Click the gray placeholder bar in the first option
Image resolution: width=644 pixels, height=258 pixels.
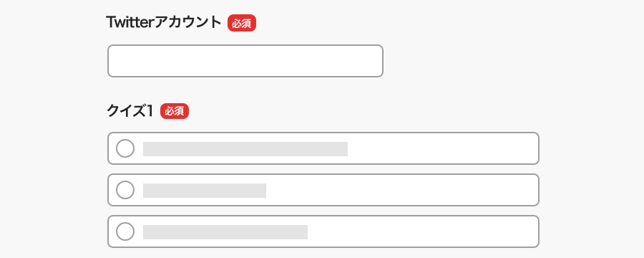[x=245, y=149]
